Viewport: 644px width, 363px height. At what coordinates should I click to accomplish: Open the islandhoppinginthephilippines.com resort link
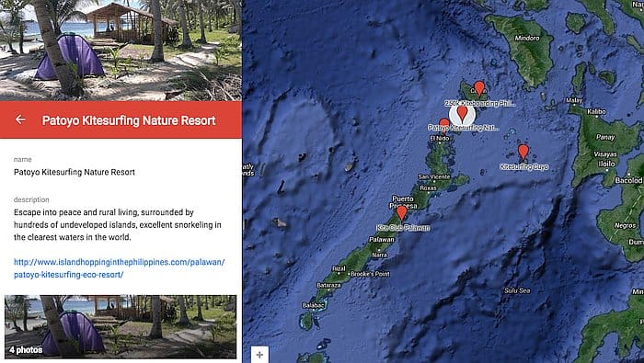point(119,268)
